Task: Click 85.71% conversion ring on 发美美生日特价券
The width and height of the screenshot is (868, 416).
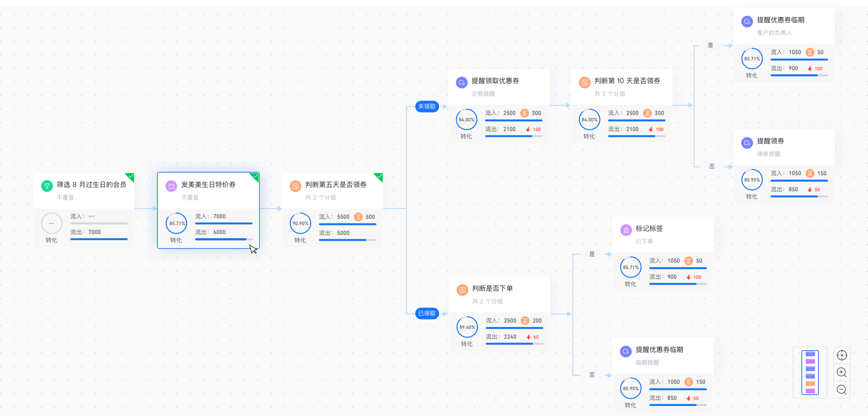Action: 176,224
